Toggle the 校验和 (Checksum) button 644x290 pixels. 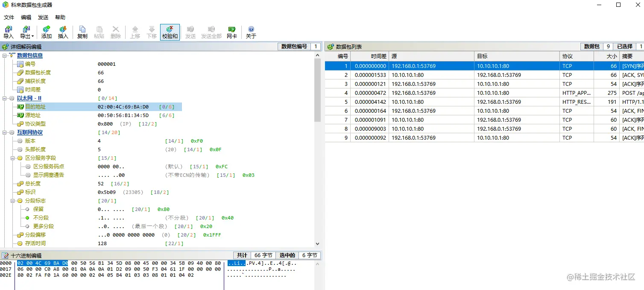click(x=170, y=32)
